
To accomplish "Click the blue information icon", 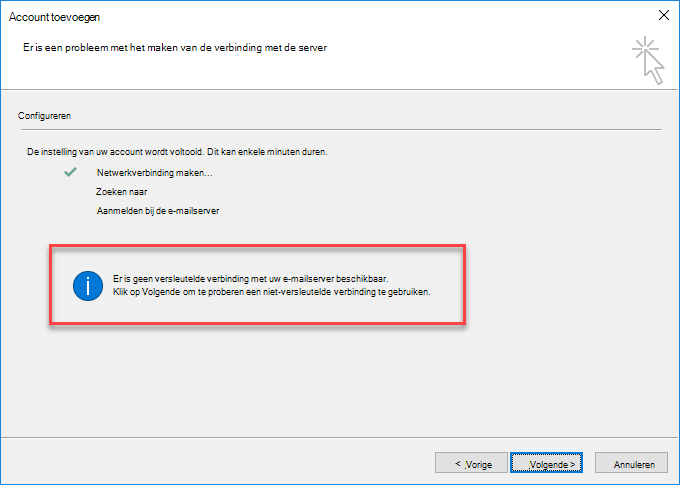I will 88,286.
